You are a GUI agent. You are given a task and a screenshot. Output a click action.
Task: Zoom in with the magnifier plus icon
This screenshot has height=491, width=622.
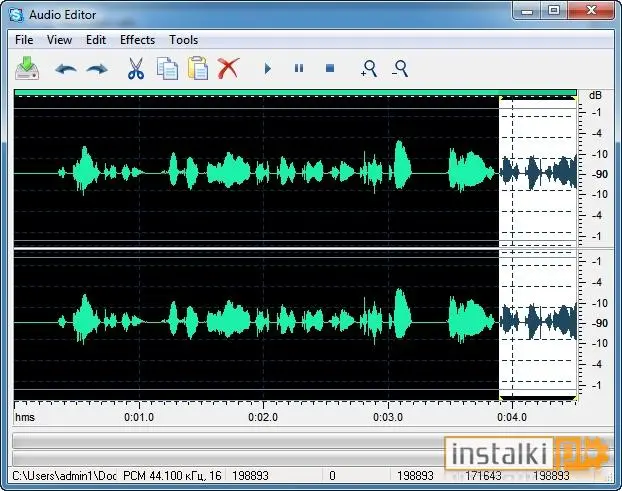point(369,69)
